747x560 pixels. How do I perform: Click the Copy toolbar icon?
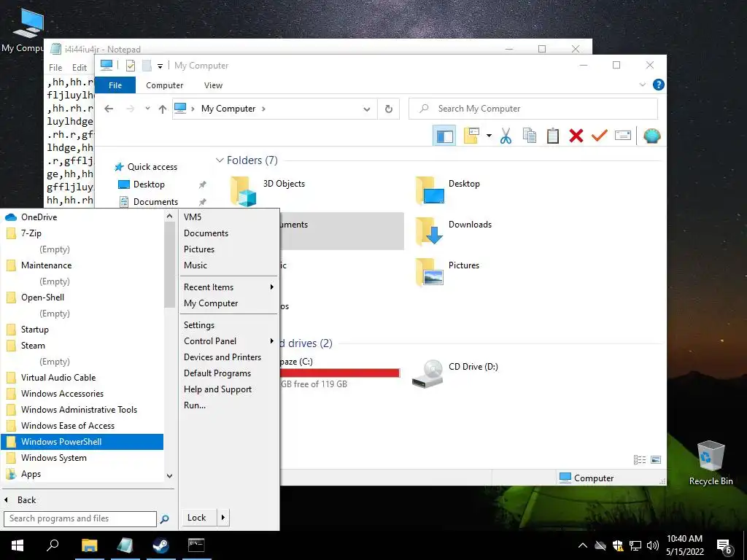(530, 136)
